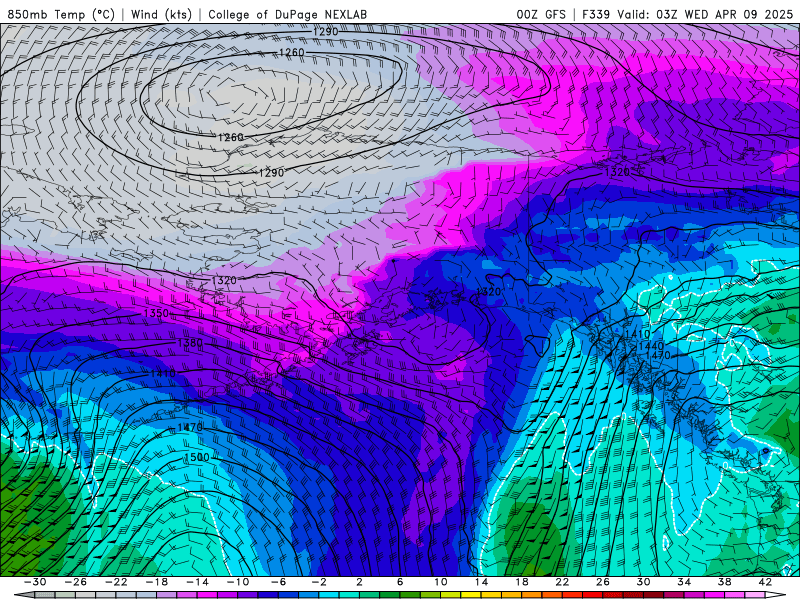The width and height of the screenshot is (800, 600).
Task: Click the -26 color scale label
Action: click(x=75, y=582)
